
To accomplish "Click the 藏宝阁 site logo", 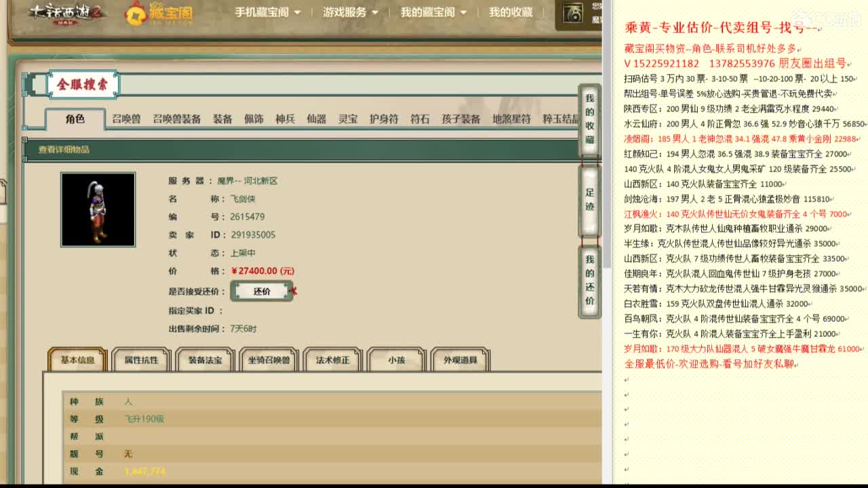I will pos(159,13).
